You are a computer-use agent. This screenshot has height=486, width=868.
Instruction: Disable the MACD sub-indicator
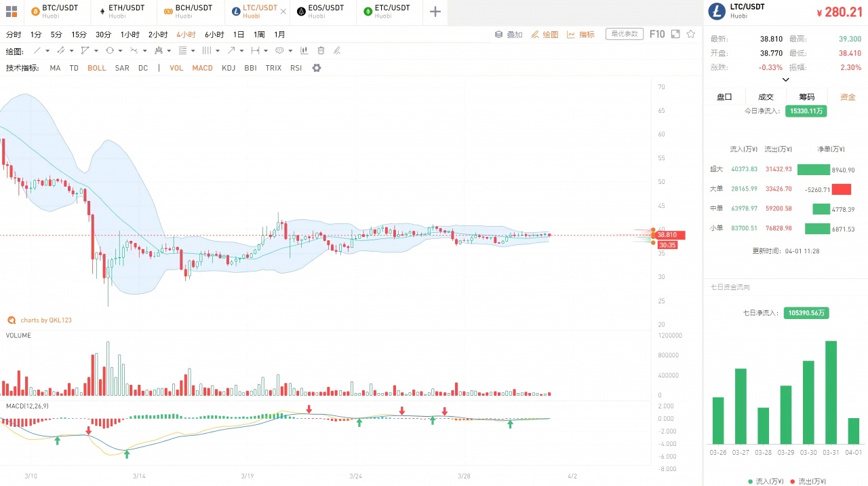(202, 68)
